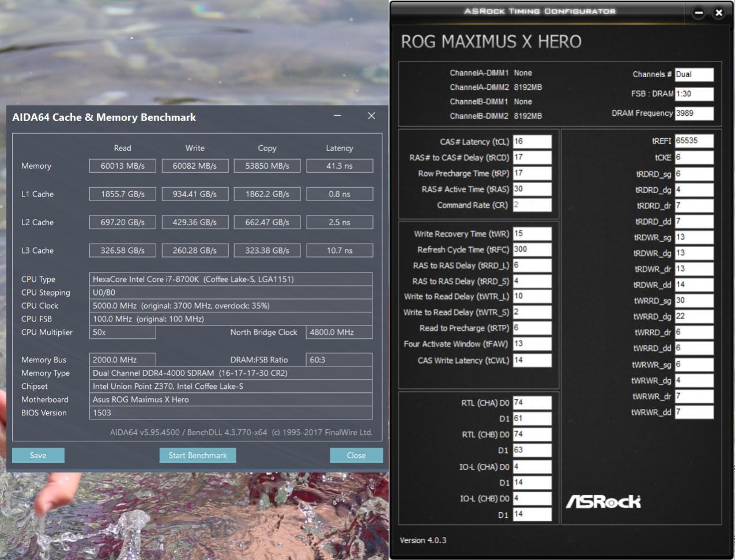Minimize the ASRock Timing Configurator window
The width and height of the screenshot is (735, 560).
(698, 13)
